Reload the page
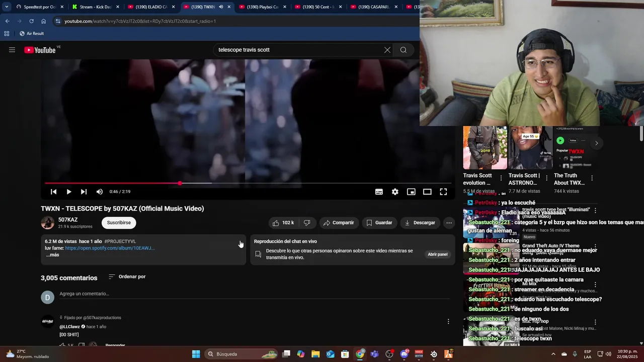 [x=31, y=21]
